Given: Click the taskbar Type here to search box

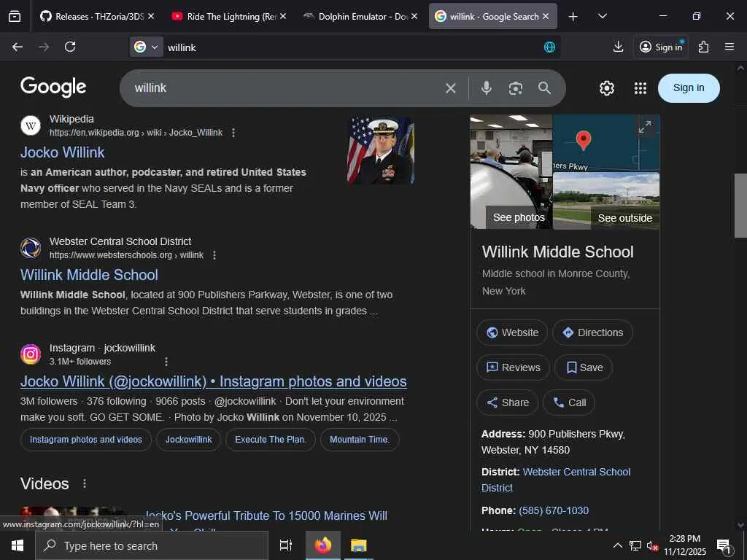Looking at the screenshot, I should [x=152, y=545].
